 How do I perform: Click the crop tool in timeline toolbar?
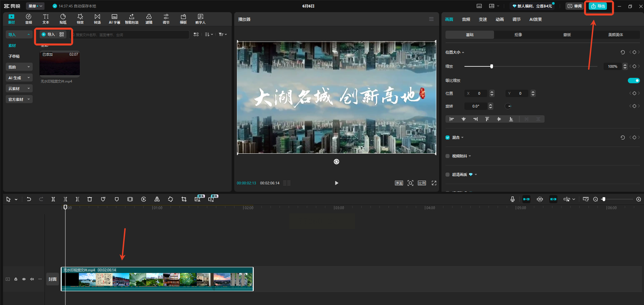[184, 199]
